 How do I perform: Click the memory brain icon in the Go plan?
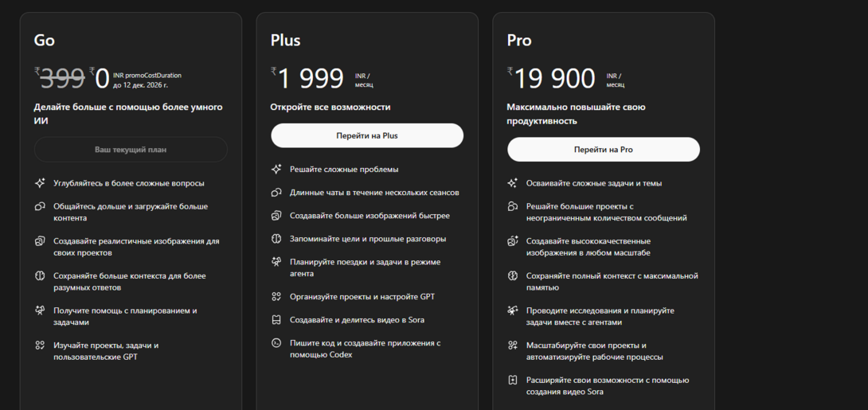pyautogui.click(x=40, y=276)
